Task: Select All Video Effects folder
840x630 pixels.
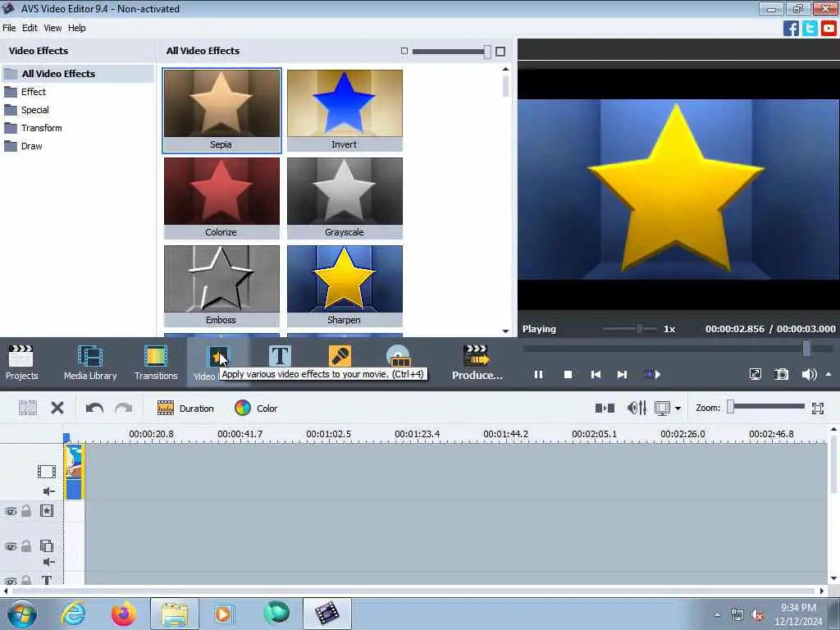Action: (78, 73)
